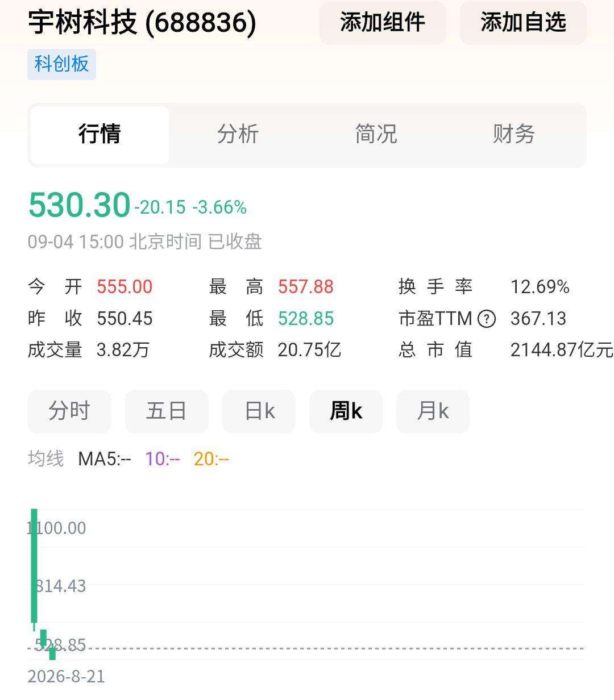Image resolution: width=614 pixels, height=700 pixels.
Task: Switch to the 行情 tab
Action: coord(99,135)
